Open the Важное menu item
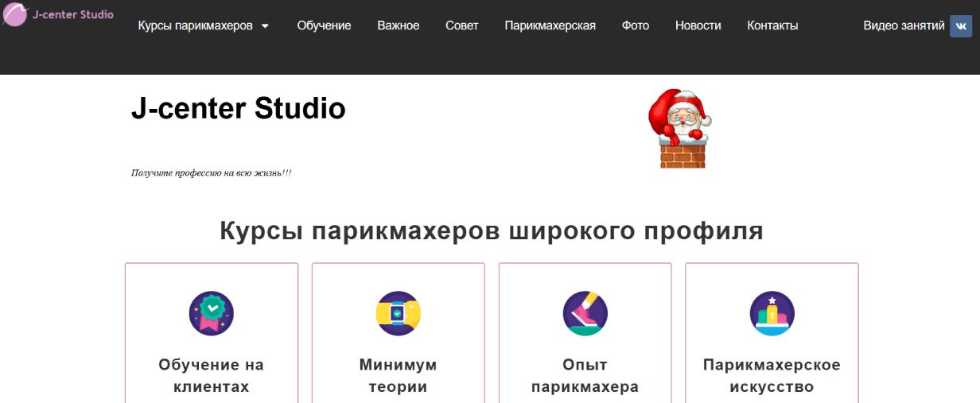The height and width of the screenshot is (403, 980). pyautogui.click(x=399, y=25)
